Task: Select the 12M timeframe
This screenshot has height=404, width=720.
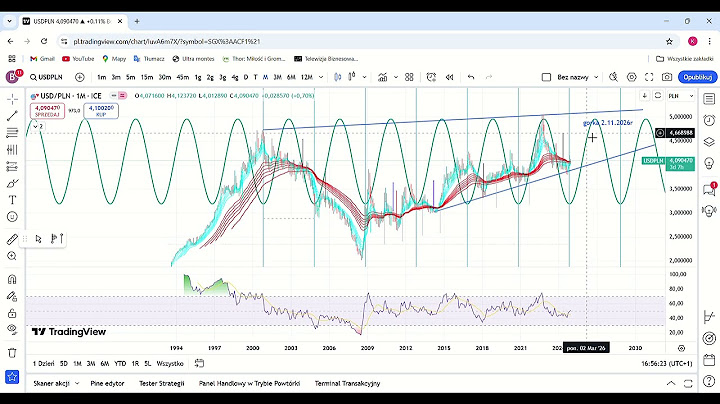Action: point(306,77)
